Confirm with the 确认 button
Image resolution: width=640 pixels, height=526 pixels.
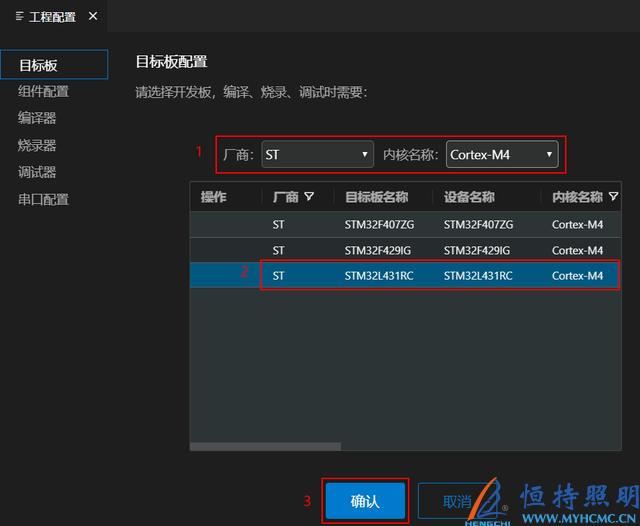(365, 501)
